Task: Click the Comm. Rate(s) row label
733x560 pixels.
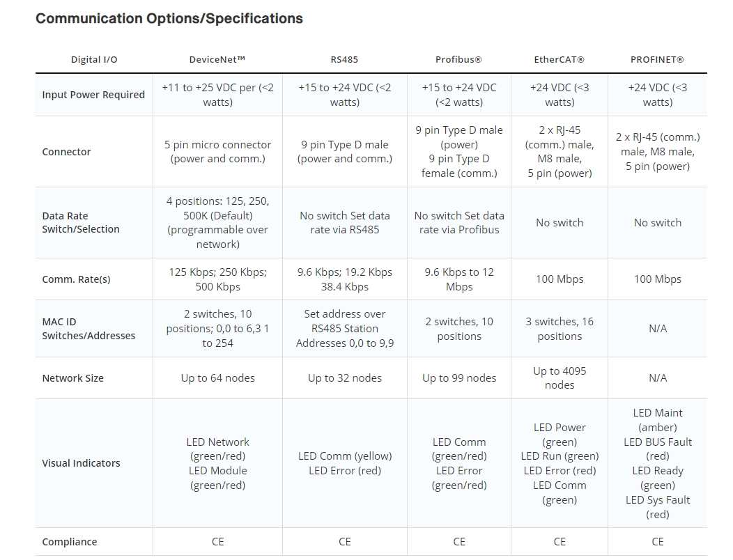Action: [x=76, y=279]
